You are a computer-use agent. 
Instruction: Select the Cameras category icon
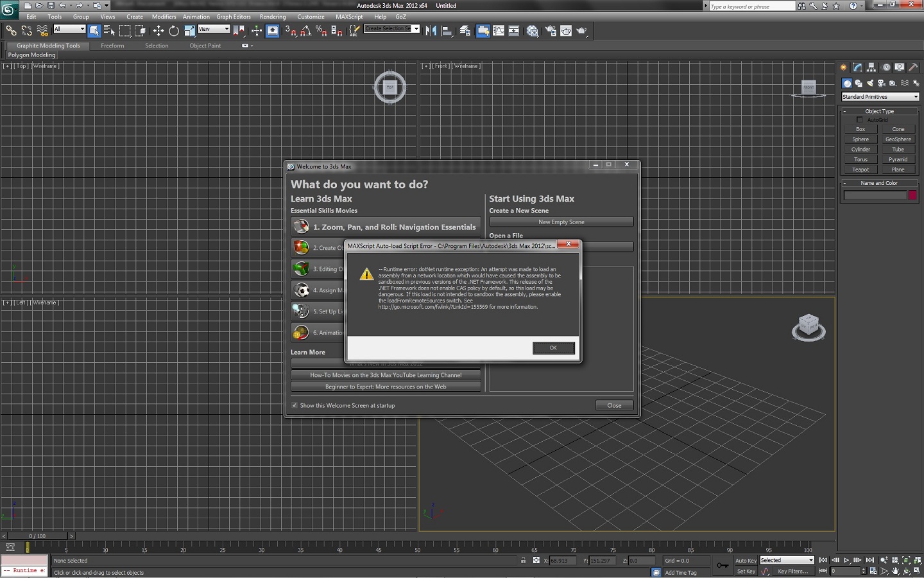pos(881,83)
